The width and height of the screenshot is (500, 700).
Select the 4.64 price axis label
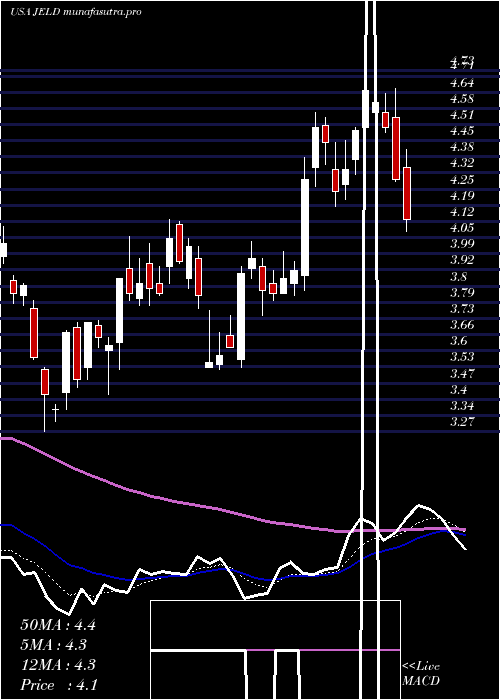[462, 83]
